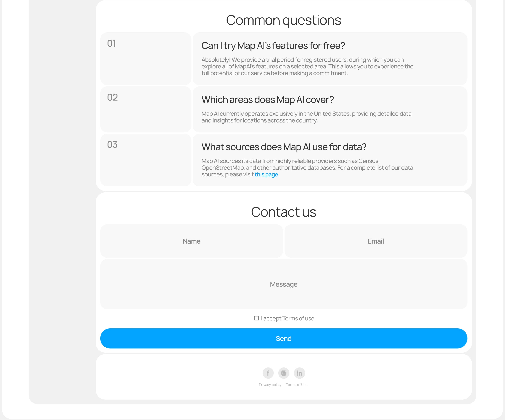Click the Name input field
This screenshot has width=505, height=420.
[191, 241]
